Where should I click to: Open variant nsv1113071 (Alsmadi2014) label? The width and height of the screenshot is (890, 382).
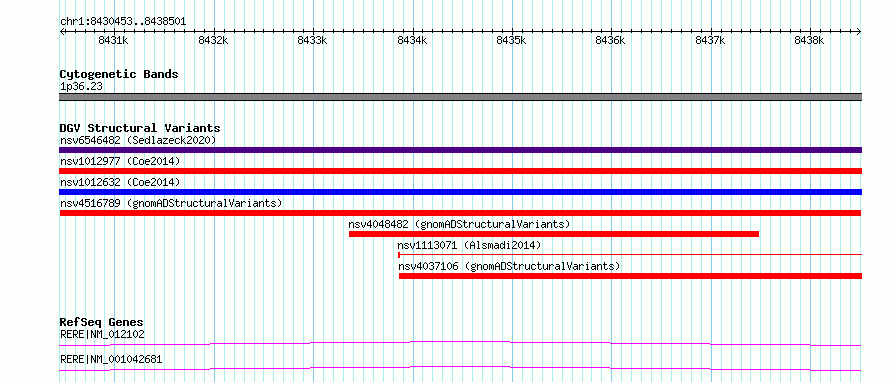pos(469,245)
